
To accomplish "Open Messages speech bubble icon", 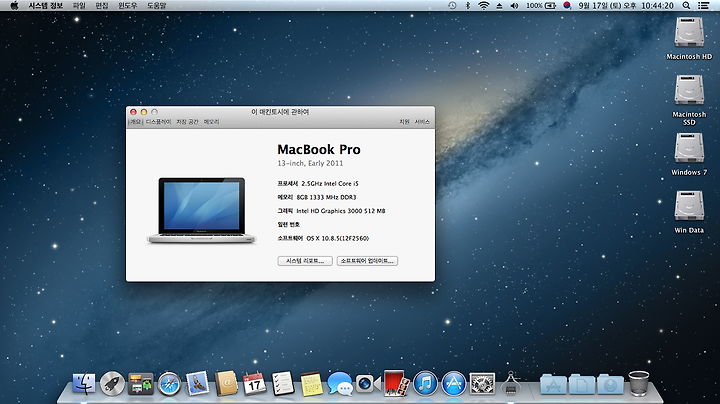I will tap(340, 384).
